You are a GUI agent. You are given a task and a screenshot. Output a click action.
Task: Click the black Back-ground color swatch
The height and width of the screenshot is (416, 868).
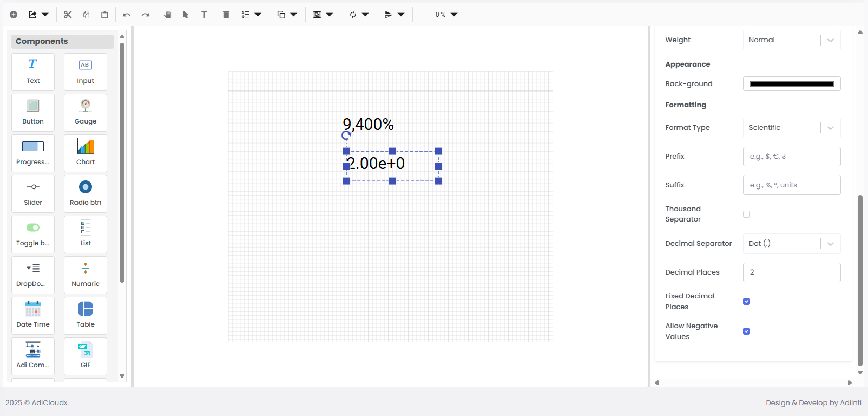[792, 84]
